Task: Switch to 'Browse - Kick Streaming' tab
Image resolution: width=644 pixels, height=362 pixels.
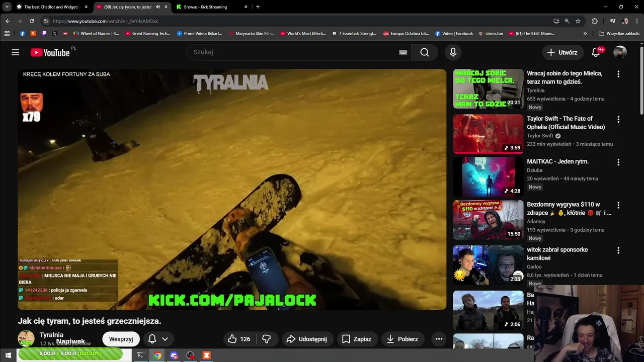Action: coord(205,7)
